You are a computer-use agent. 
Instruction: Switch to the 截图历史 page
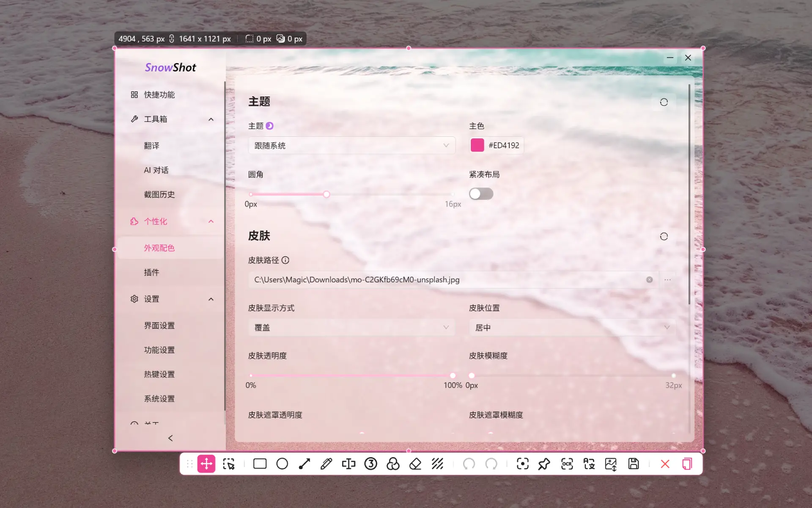pos(159,194)
